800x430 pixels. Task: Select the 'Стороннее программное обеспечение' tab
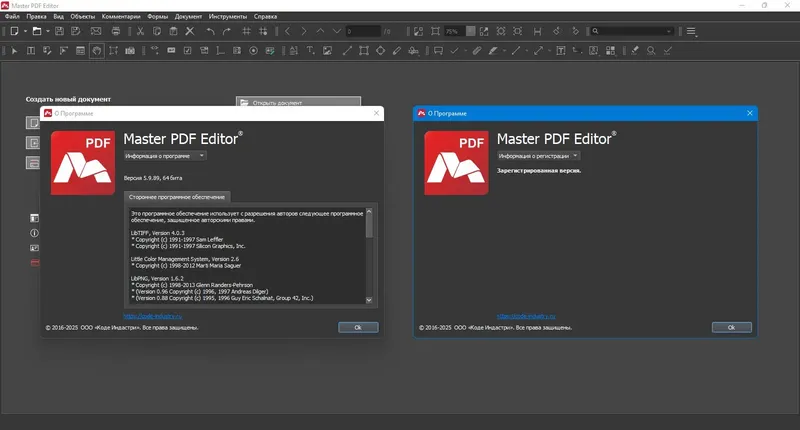177,197
